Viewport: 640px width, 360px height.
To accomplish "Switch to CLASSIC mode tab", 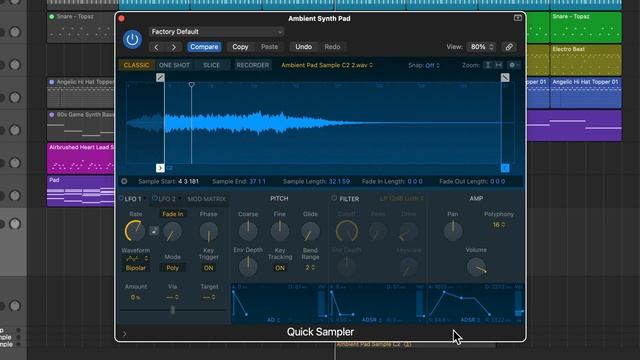I will click(x=136, y=65).
